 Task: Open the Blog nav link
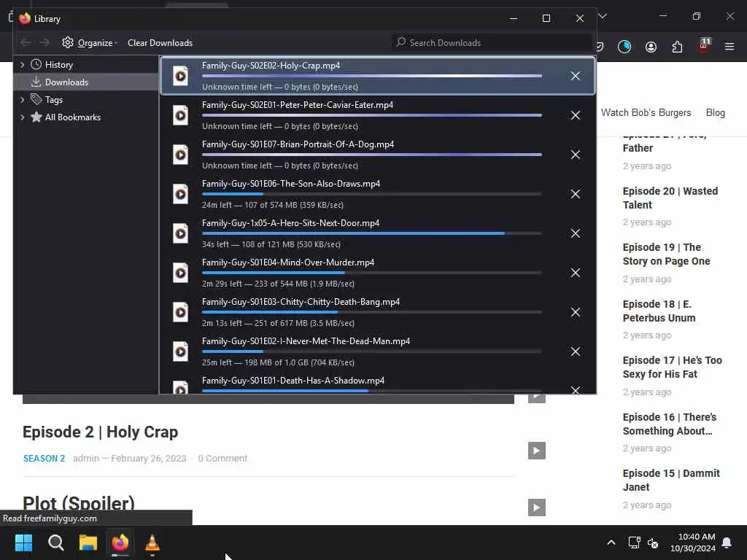point(715,113)
